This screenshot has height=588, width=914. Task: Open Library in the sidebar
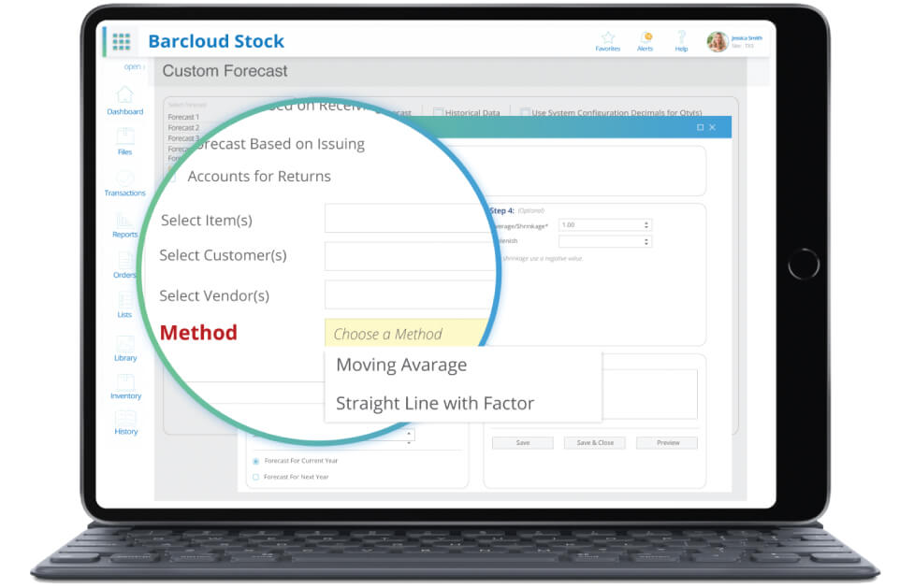point(125,349)
